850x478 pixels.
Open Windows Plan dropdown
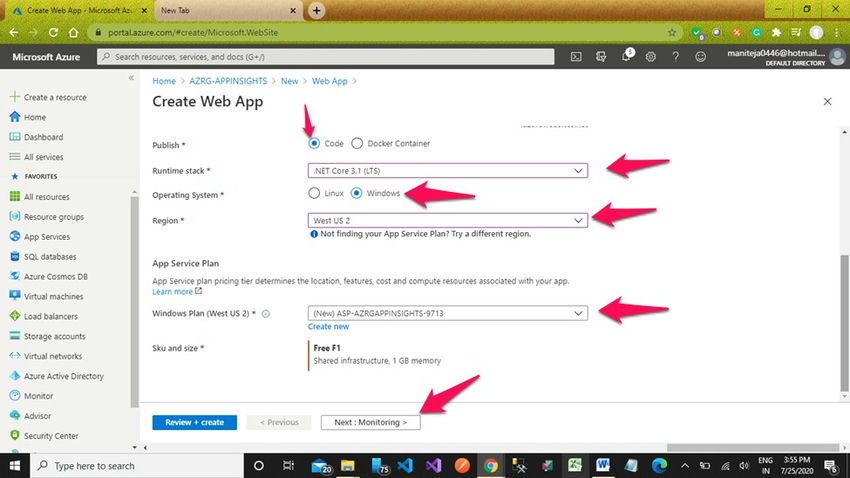tap(448, 313)
